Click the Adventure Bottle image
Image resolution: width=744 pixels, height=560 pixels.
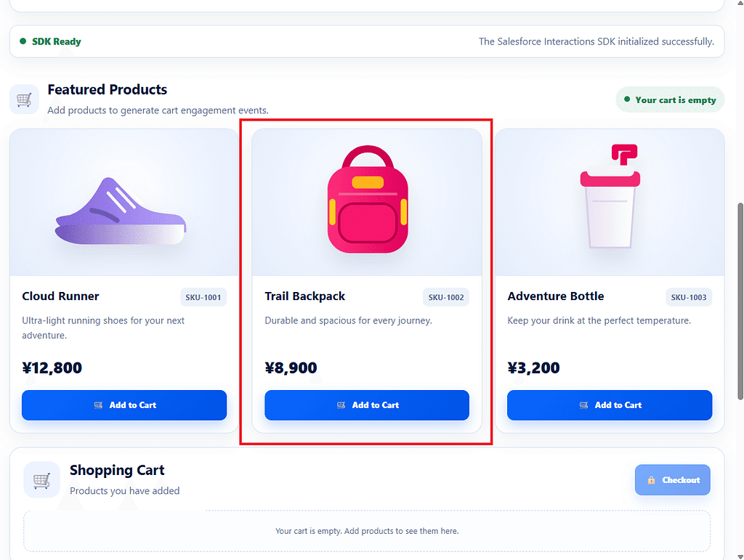coord(610,196)
